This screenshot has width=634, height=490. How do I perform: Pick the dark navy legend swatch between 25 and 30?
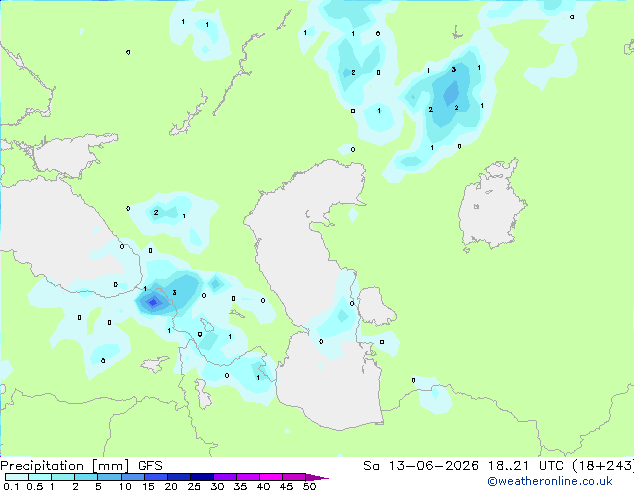click(x=202, y=477)
